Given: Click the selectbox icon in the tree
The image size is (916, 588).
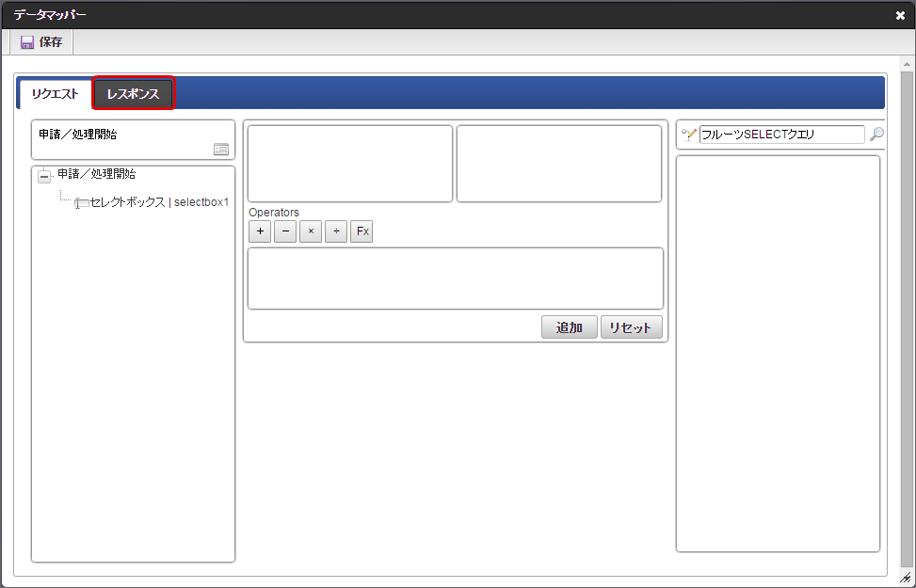Looking at the screenshot, I should (x=81, y=203).
